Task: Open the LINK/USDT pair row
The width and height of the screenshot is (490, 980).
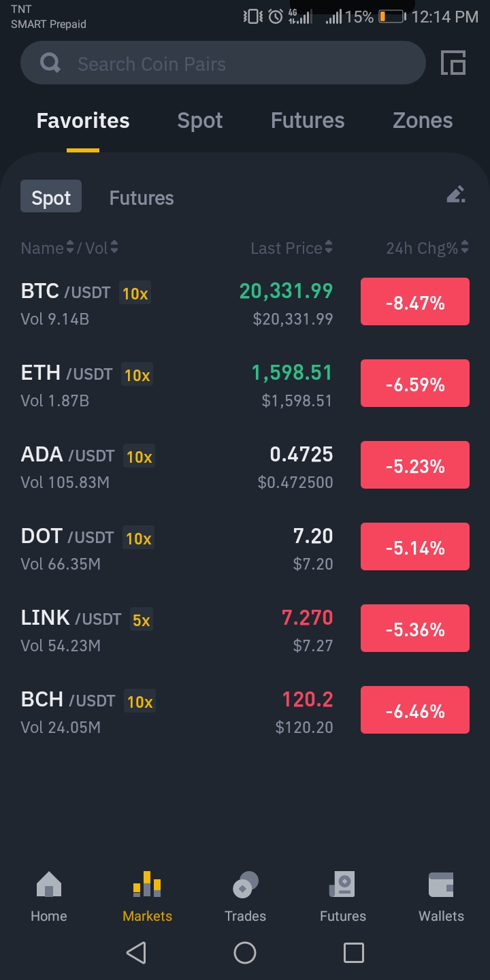Action: [245, 630]
